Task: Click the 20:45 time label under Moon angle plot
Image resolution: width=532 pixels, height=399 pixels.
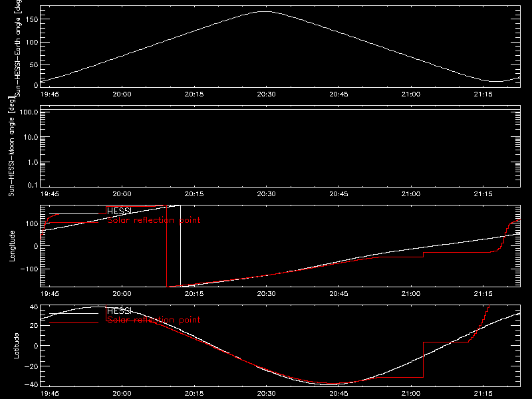Action: 338,194
